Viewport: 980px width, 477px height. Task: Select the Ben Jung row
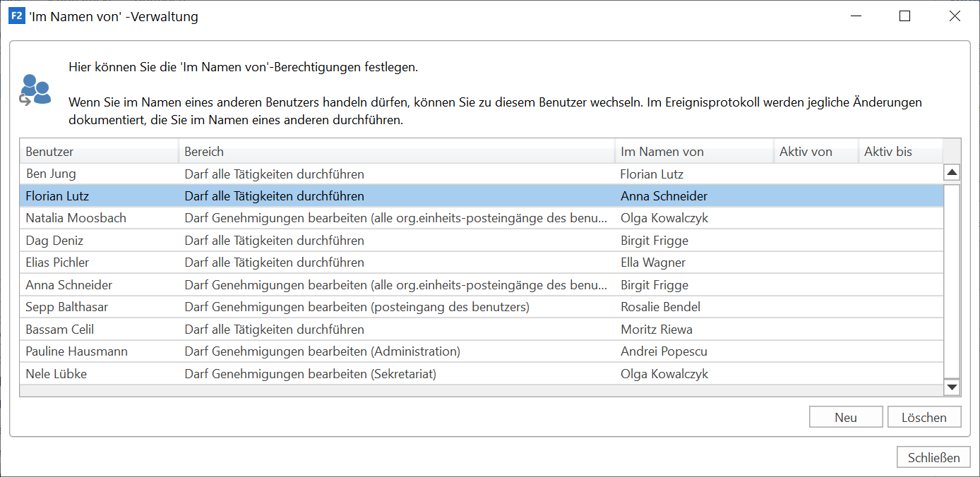tap(51, 174)
